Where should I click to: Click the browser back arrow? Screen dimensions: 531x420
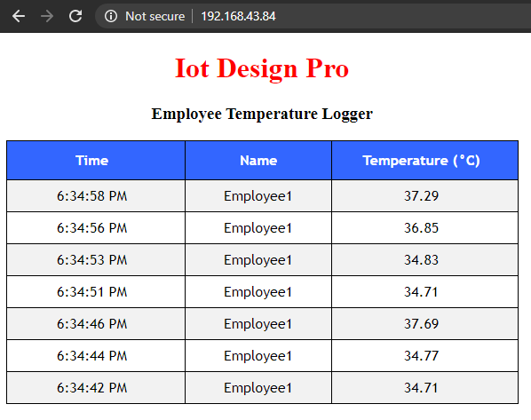tap(19, 16)
